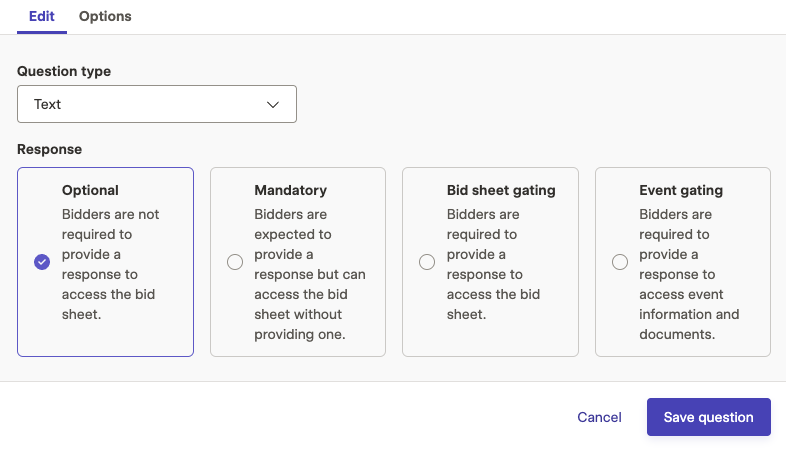Switch to the Options tab
786x450 pixels.
[x=105, y=17]
